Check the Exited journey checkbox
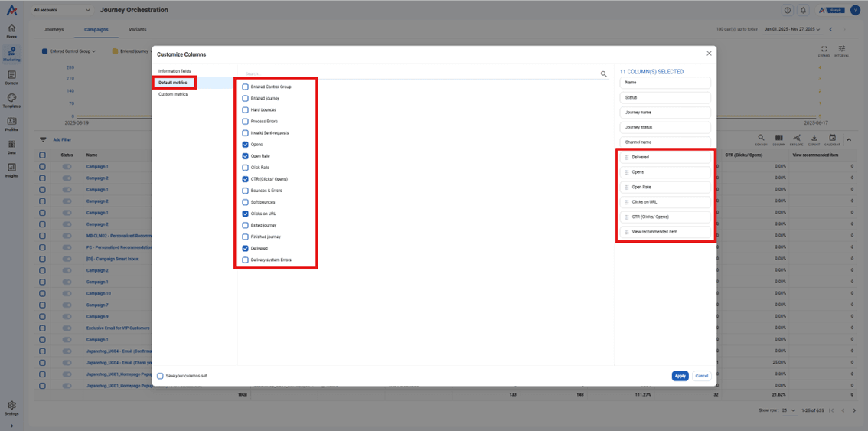Viewport: 868px width, 431px height. (245, 226)
